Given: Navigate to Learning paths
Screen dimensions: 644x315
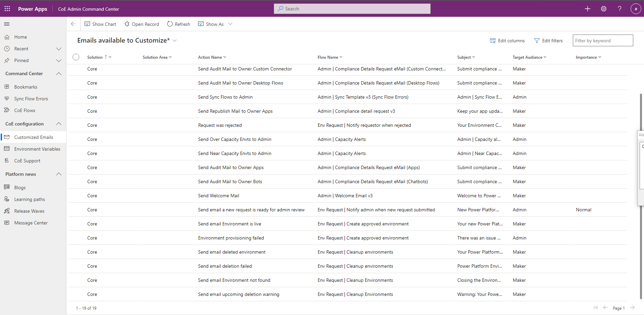Looking at the screenshot, I should pos(29,199).
